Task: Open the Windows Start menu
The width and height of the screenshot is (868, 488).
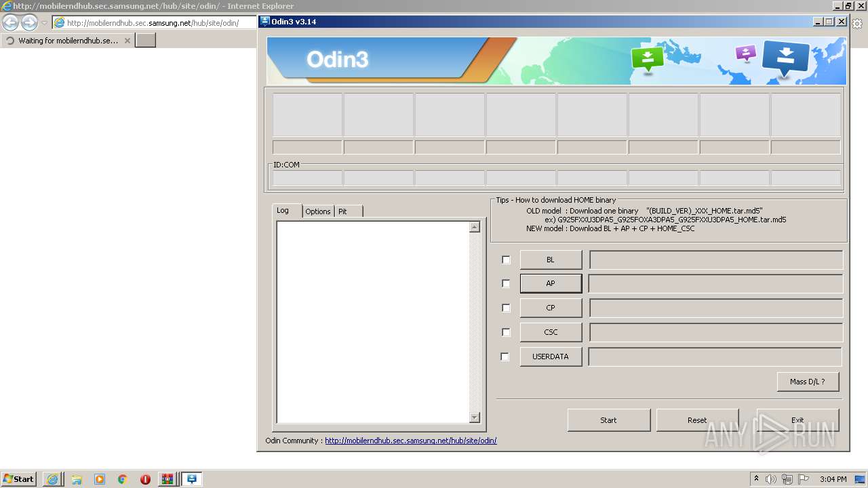Action: point(19,479)
